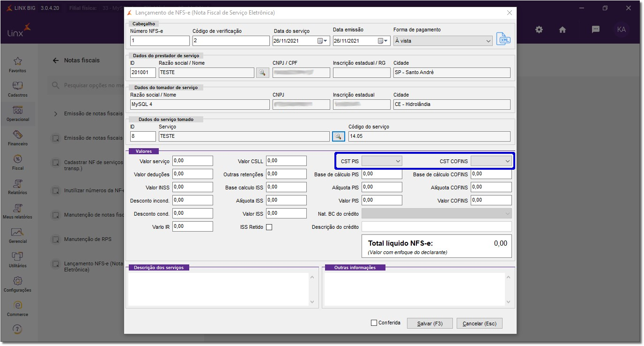Import the XML file icon

tap(503, 39)
